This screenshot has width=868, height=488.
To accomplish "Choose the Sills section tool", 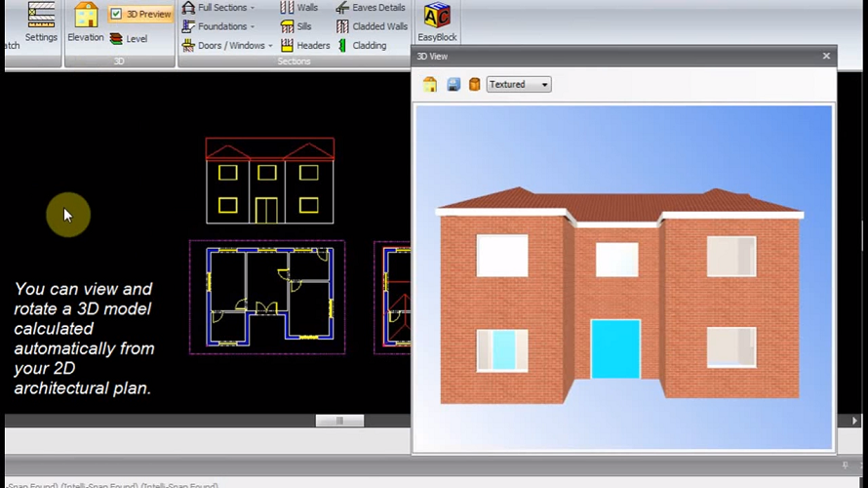I will 299,26.
